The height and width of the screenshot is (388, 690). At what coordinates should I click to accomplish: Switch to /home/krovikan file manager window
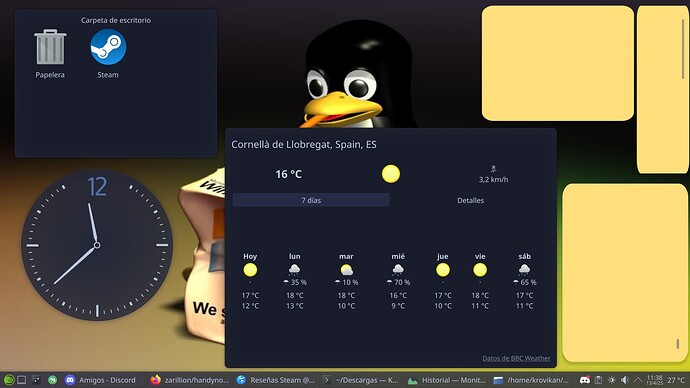pyautogui.click(x=532, y=380)
